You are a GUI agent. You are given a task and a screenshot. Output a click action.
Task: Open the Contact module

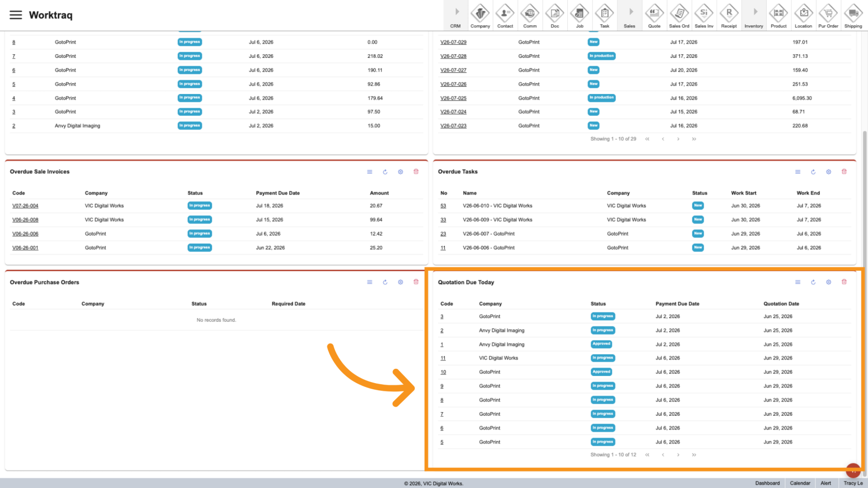505,15
